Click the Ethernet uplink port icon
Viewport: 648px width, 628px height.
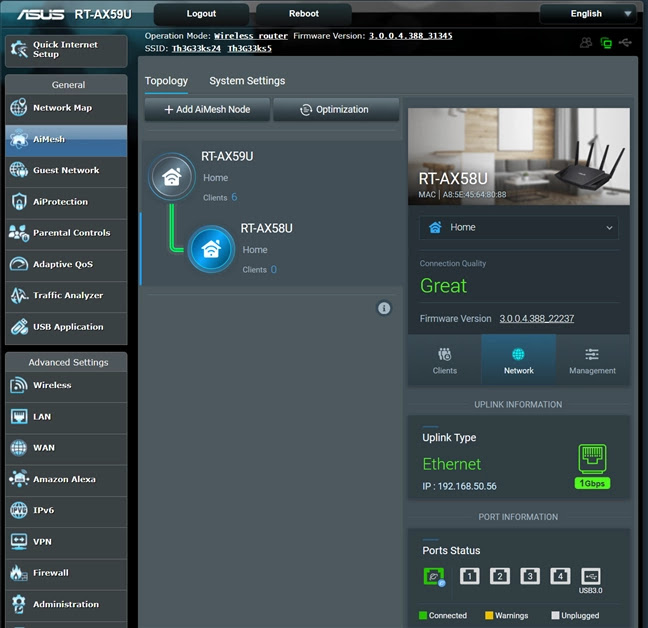point(592,459)
